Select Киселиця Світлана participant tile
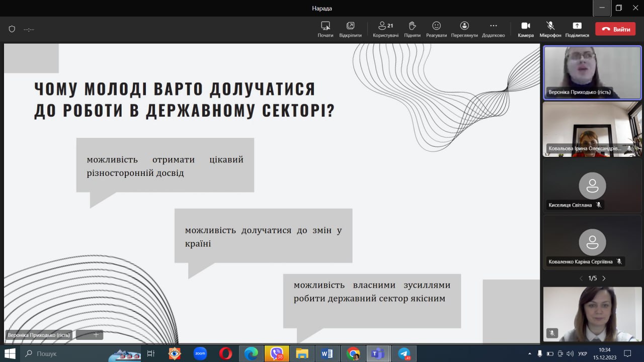Image resolution: width=644 pixels, height=362 pixels. pyautogui.click(x=592, y=186)
